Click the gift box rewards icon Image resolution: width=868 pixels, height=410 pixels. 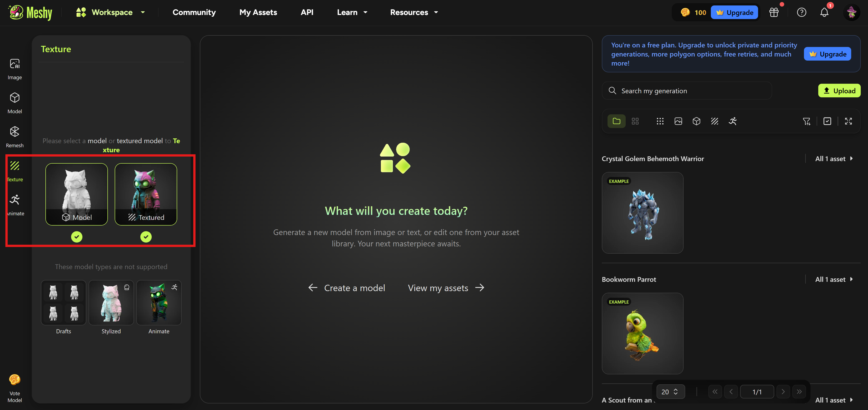pos(774,12)
